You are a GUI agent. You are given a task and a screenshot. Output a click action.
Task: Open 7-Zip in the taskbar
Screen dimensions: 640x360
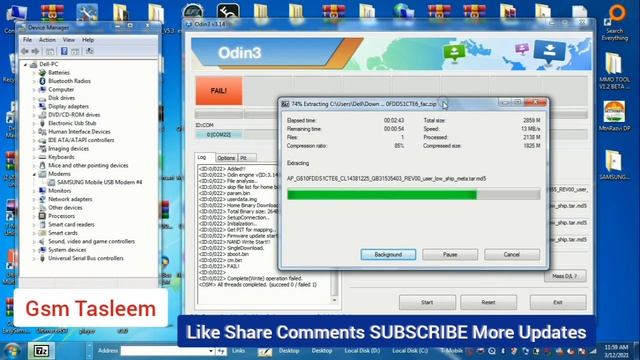click(41, 351)
